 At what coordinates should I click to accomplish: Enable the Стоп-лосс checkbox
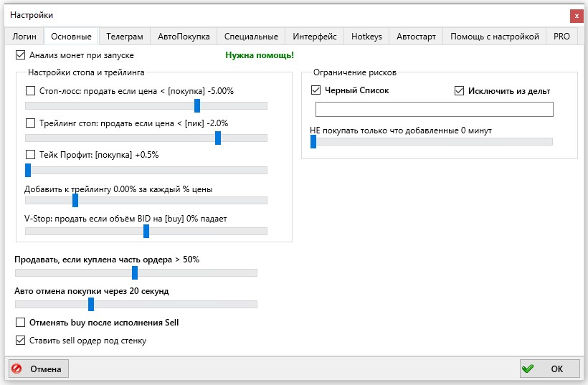tap(30, 91)
